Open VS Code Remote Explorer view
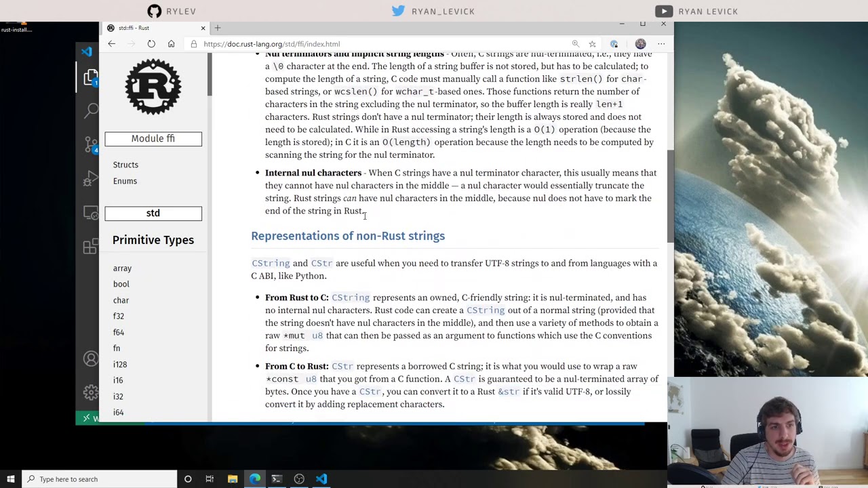The width and height of the screenshot is (868, 488). pyautogui.click(x=91, y=213)
